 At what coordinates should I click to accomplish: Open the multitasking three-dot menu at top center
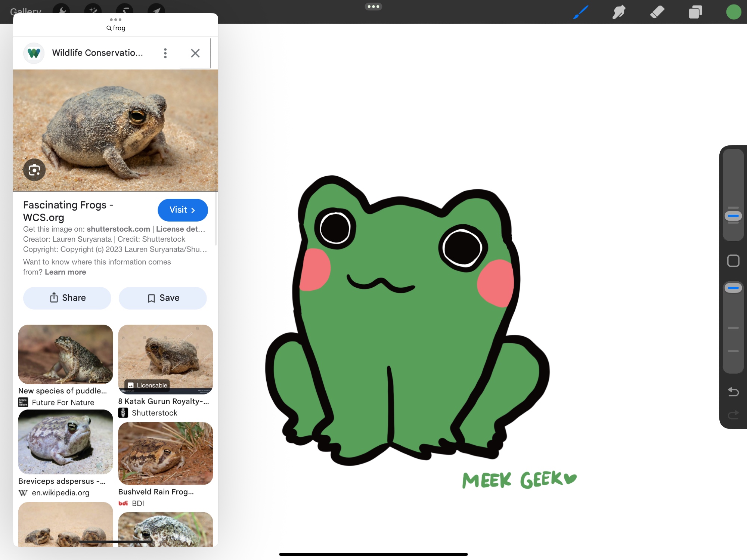click(x=373, y=6)
